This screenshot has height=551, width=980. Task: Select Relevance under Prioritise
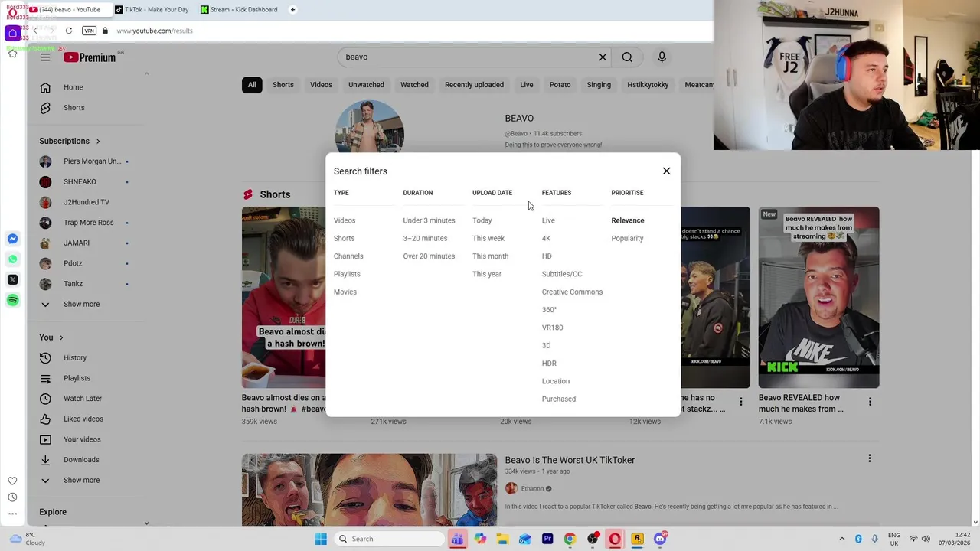(x=628, y=220)
